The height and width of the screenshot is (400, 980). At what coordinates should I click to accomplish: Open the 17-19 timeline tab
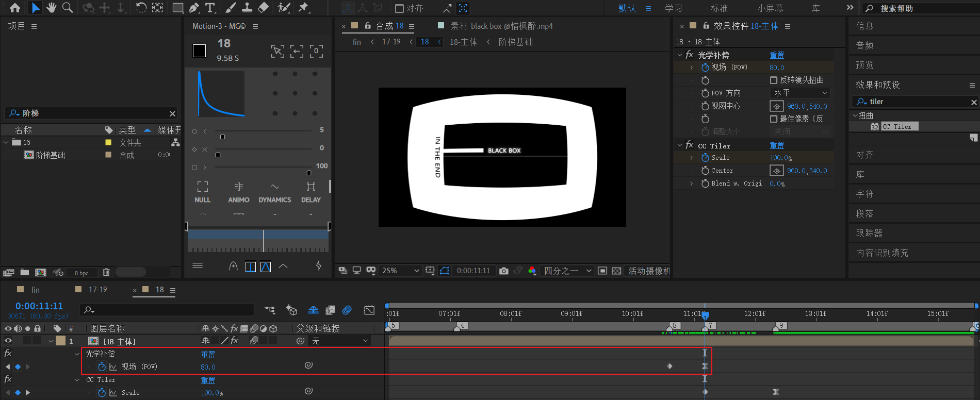[x=97, y=290]
